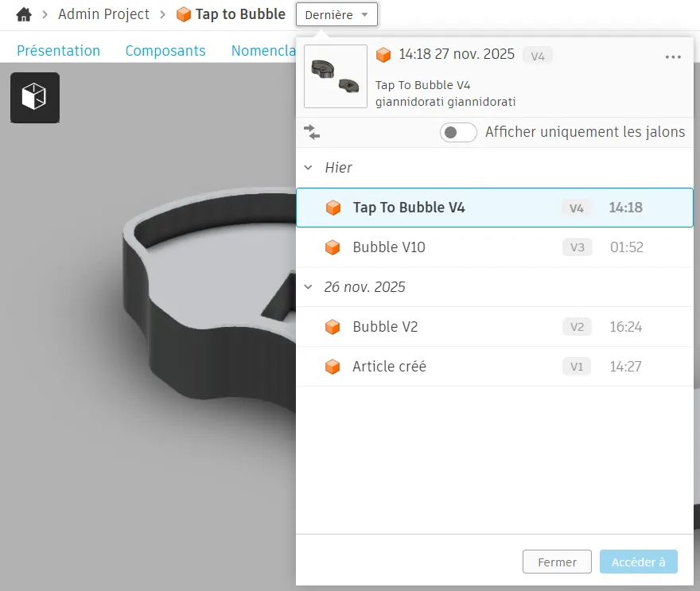Image resolution: width=700 pixels, height=591 pixels.
Task: Switch to the Présentation tab
Action: [59, 51]
